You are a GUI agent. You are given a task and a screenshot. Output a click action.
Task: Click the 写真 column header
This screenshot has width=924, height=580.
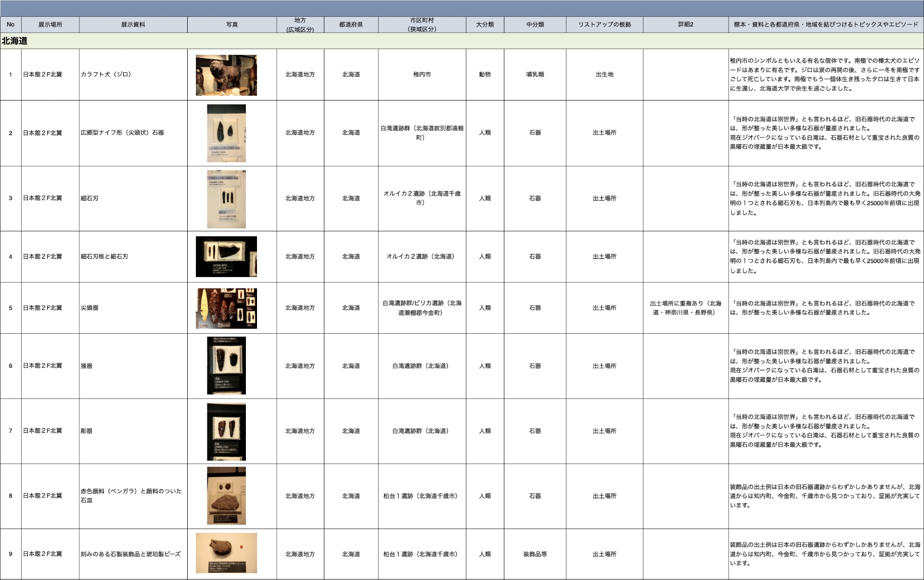231,25
